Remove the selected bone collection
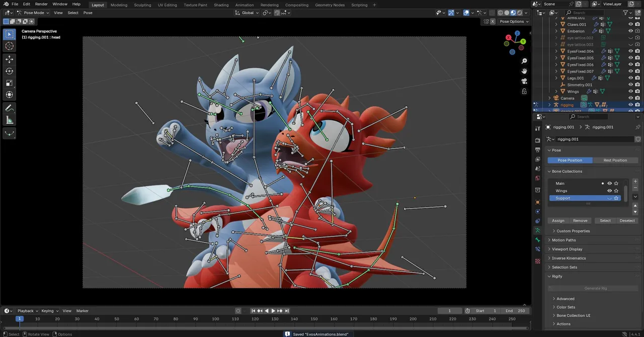 point(635,188)
